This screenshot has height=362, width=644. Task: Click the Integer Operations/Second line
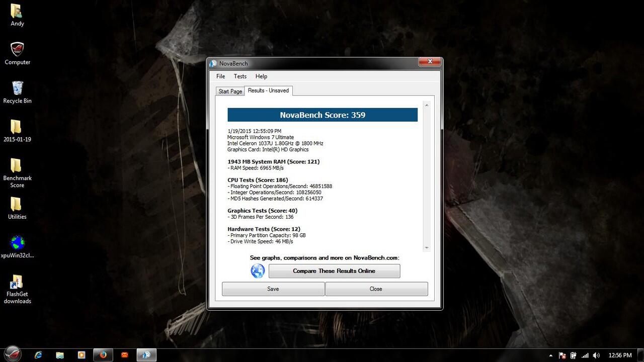pos(274,193)
